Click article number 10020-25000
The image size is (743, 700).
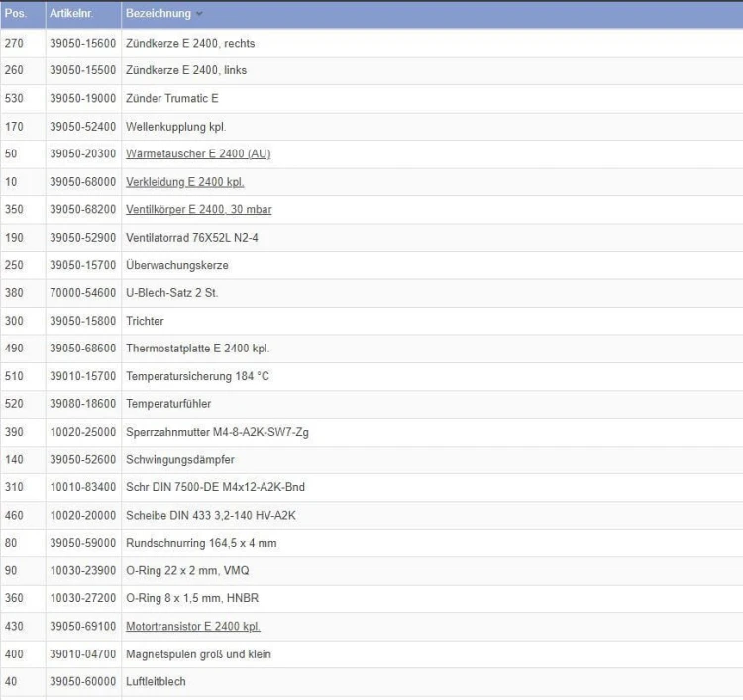pyautogui.click(x=83, y=432)
